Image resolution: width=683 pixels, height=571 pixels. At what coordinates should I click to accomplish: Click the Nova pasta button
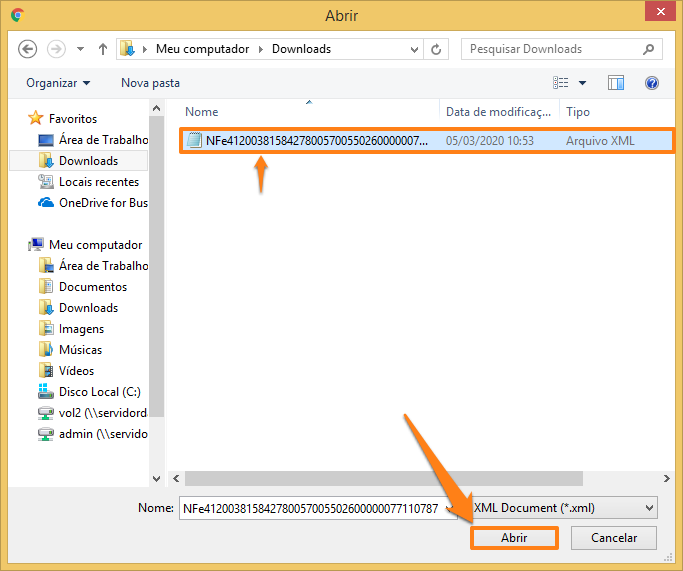point(150,83)
